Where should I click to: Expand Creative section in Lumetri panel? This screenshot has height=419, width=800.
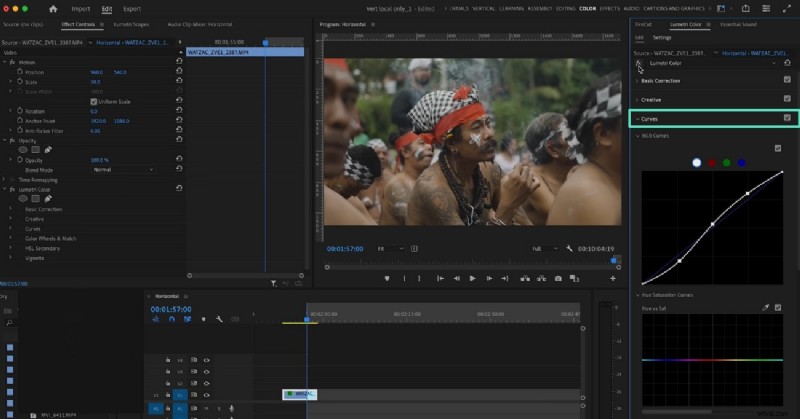(x=637, y=100)
